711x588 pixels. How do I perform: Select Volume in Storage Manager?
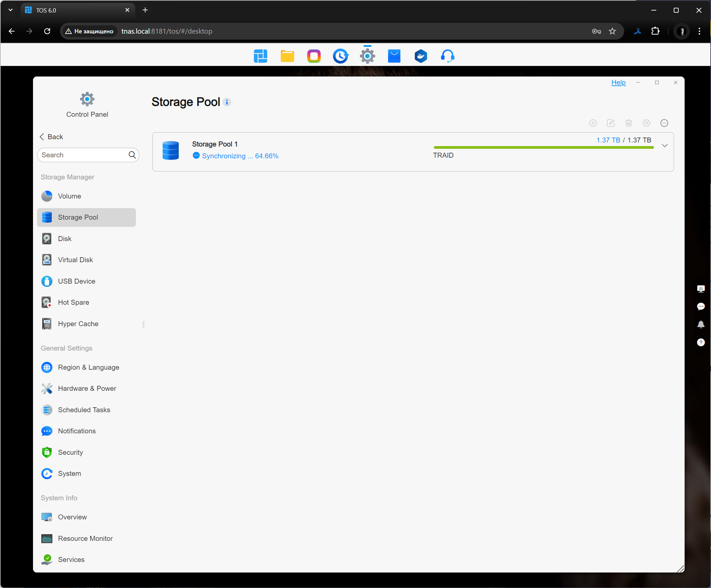click(86, 196)
